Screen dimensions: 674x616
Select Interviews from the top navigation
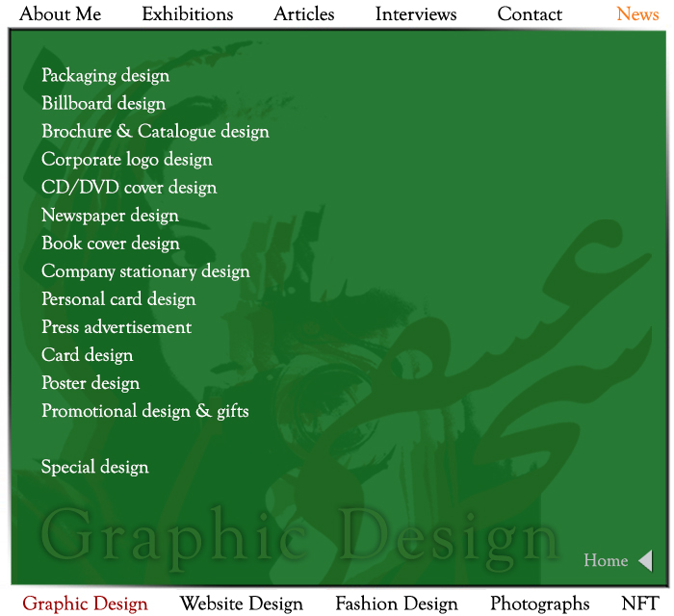416,14
